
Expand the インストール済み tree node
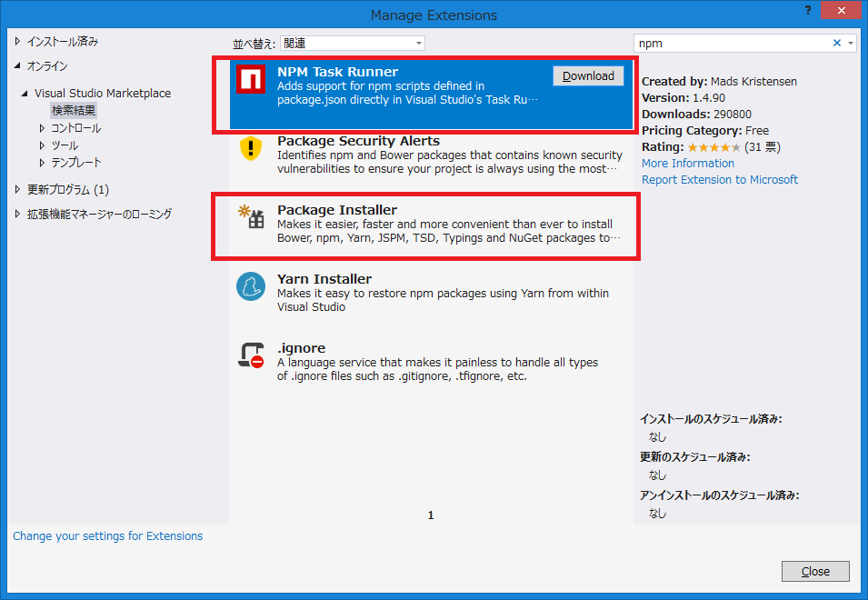16,40
